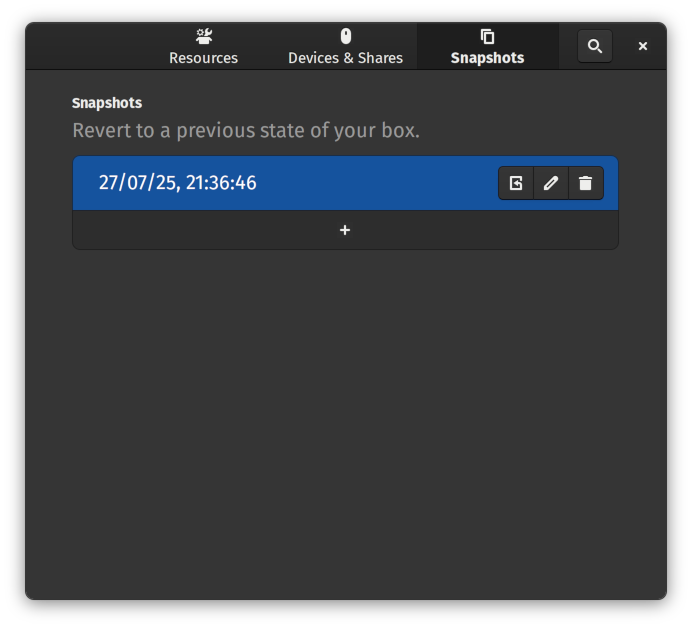Click the mouse icon above Devices & Shares

(346, 37)
